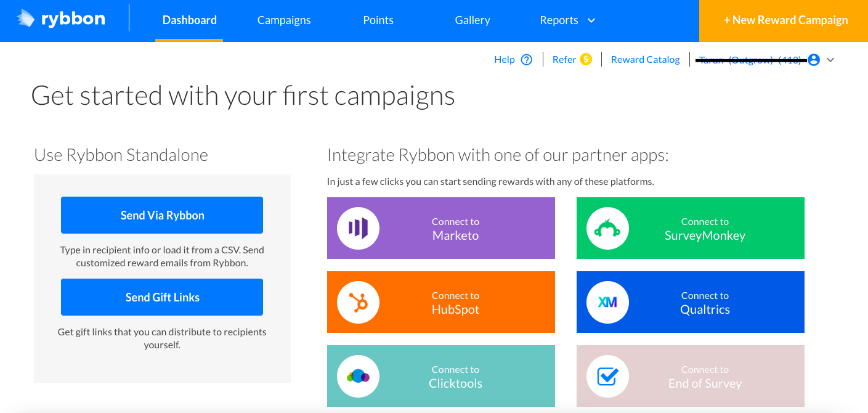Click the Rybbon logo
The image size is (868, 413).
click(x=60, y=19)
